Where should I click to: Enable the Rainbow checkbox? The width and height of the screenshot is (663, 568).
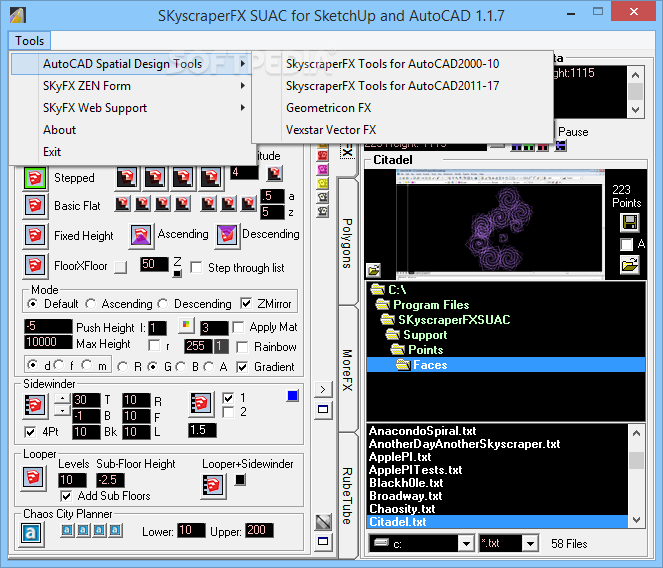(x=242, y=347)
